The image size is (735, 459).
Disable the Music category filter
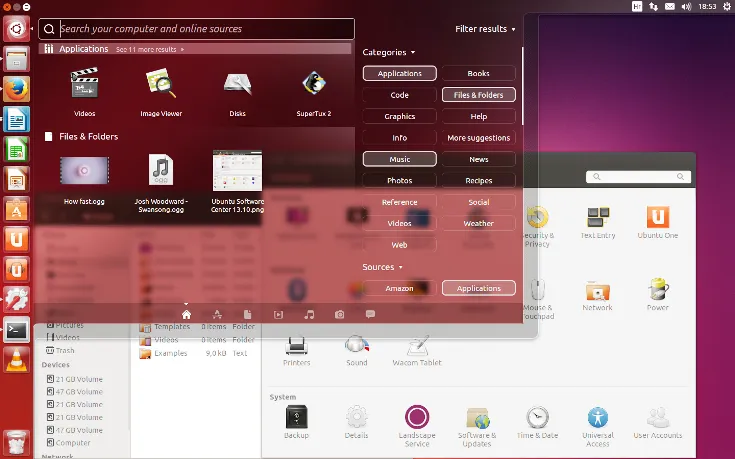399,159
